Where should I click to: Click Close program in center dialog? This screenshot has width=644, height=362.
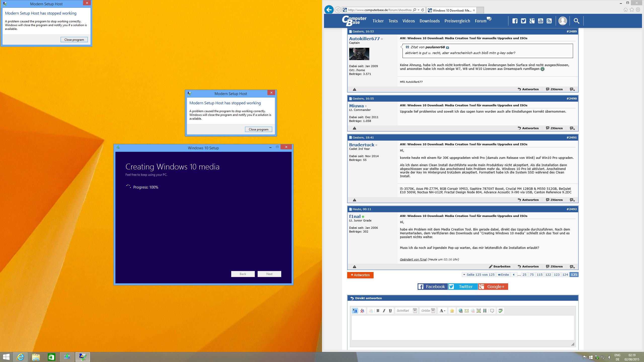coord(258,129)
